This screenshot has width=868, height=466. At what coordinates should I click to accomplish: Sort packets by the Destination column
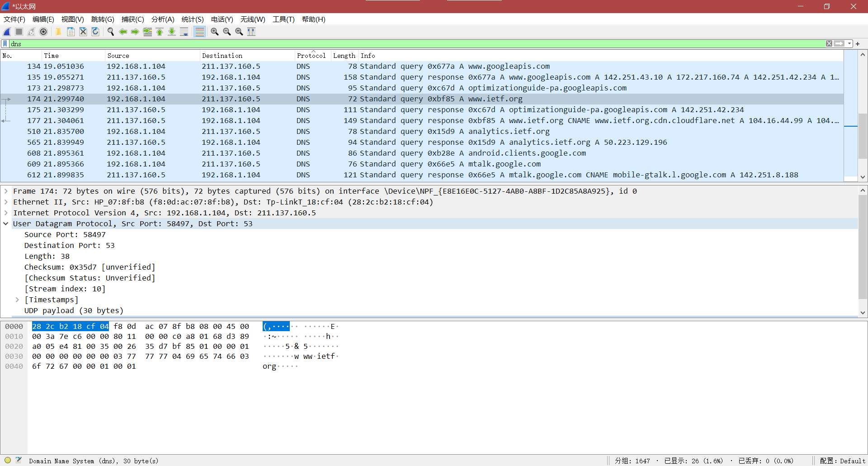[x=247, y=56]
